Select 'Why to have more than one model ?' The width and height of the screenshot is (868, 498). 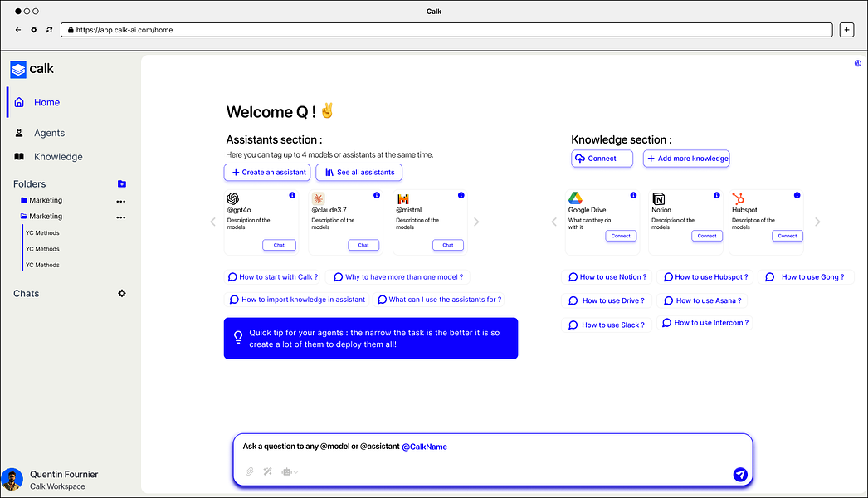(x=398, y=277)
